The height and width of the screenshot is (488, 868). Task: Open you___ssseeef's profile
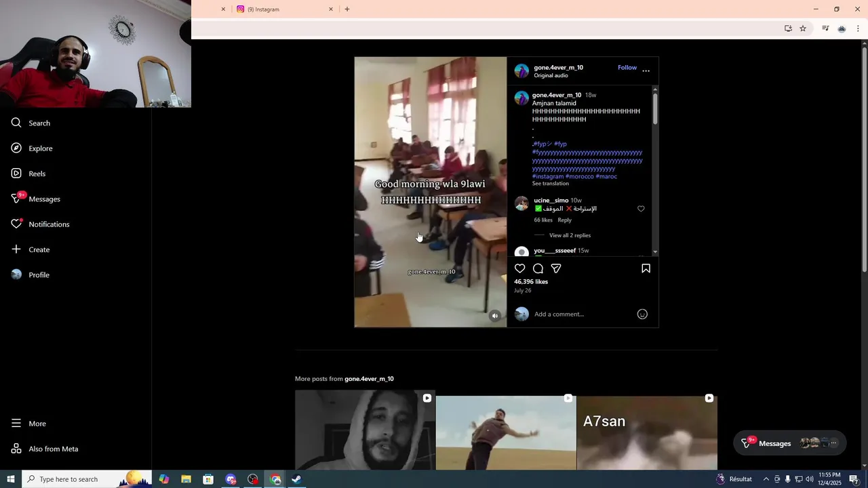coord(555,250)
